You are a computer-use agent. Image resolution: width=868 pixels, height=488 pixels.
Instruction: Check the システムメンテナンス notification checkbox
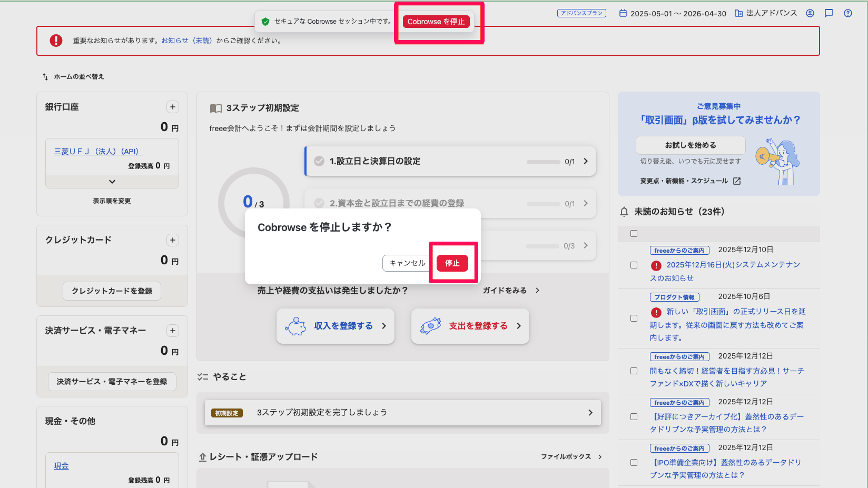point(634,265)
